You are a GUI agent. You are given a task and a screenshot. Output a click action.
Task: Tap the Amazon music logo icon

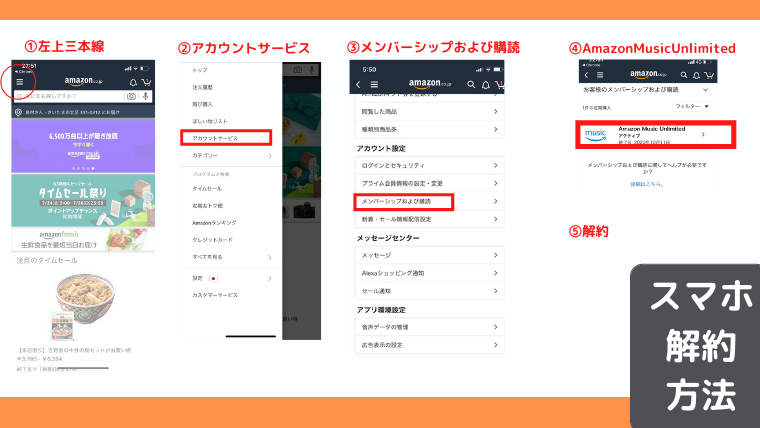(x=596, y=134)
